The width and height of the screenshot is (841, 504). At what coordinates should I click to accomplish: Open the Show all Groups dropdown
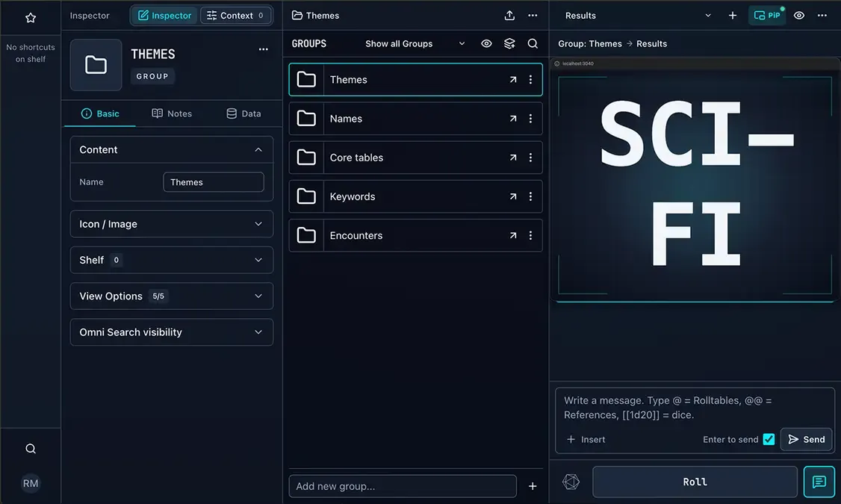(415, 43)
